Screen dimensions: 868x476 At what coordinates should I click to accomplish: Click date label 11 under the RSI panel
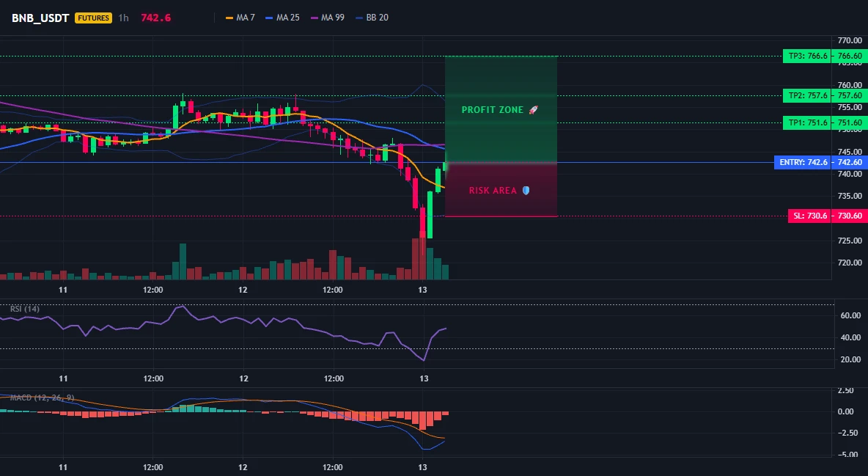63,378
